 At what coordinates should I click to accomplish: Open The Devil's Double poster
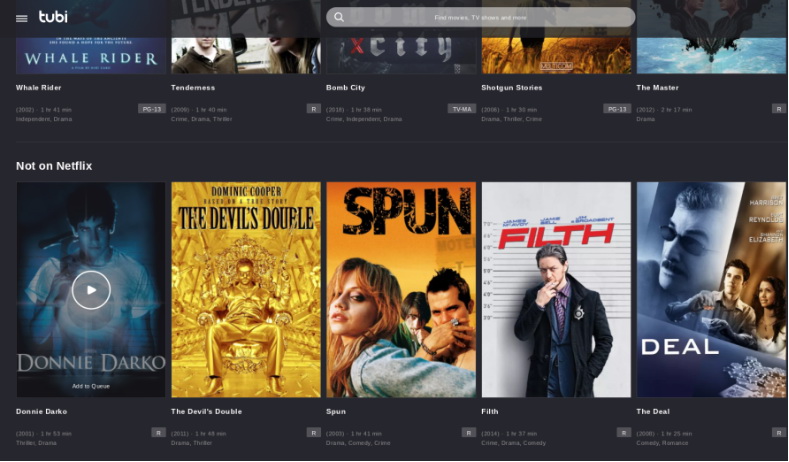[x=246, y=290]
